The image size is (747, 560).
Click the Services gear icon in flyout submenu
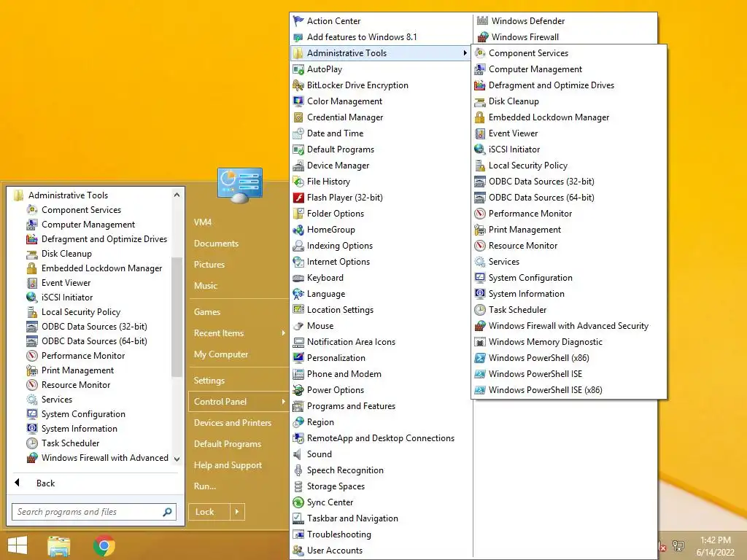pos(480,262)
